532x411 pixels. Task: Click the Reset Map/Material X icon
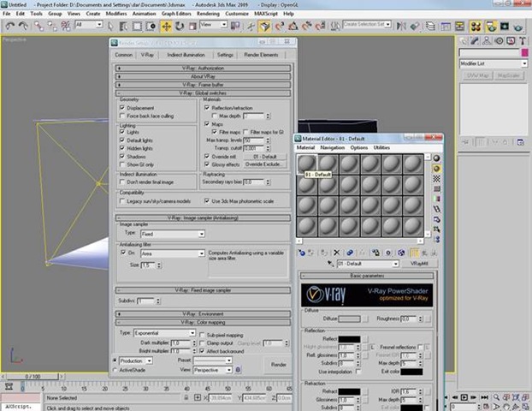pos(335,252)
